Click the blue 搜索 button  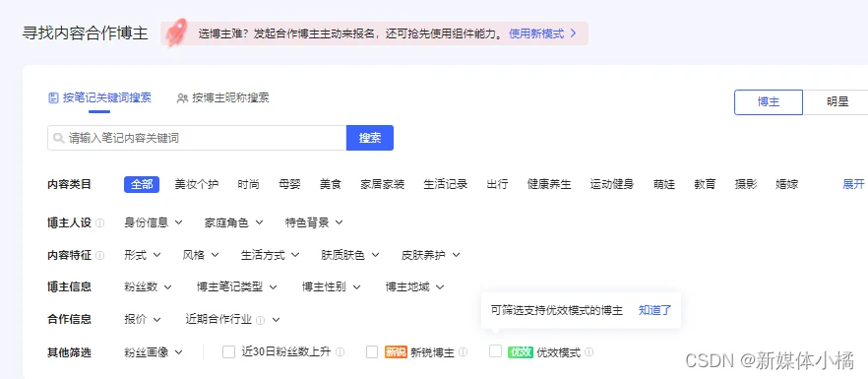point(370,138)
